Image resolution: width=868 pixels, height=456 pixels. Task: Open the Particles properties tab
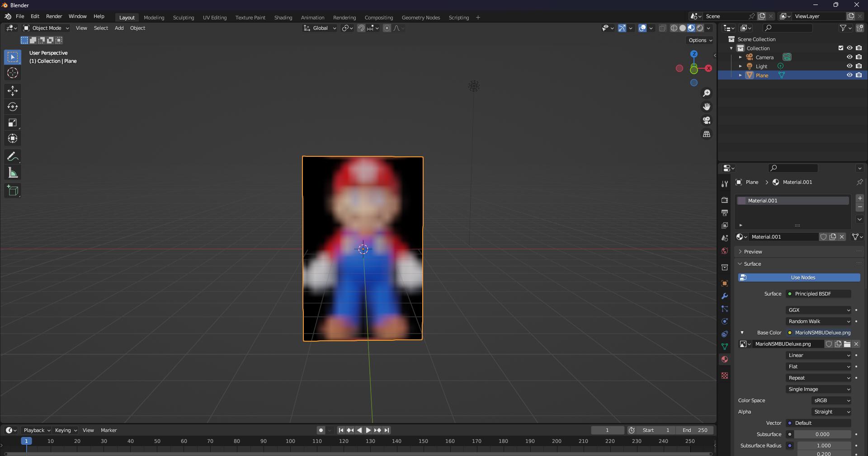click(x=725, y=309)
